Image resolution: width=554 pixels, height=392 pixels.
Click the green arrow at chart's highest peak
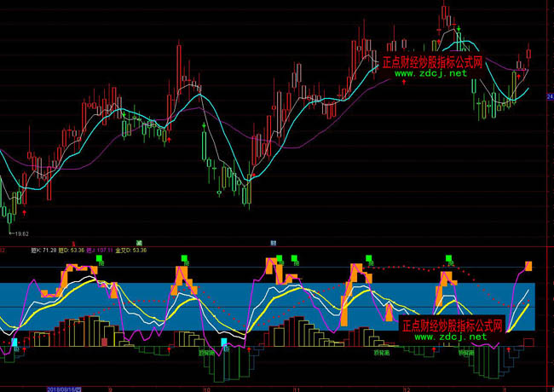click(x=459, y=31)
